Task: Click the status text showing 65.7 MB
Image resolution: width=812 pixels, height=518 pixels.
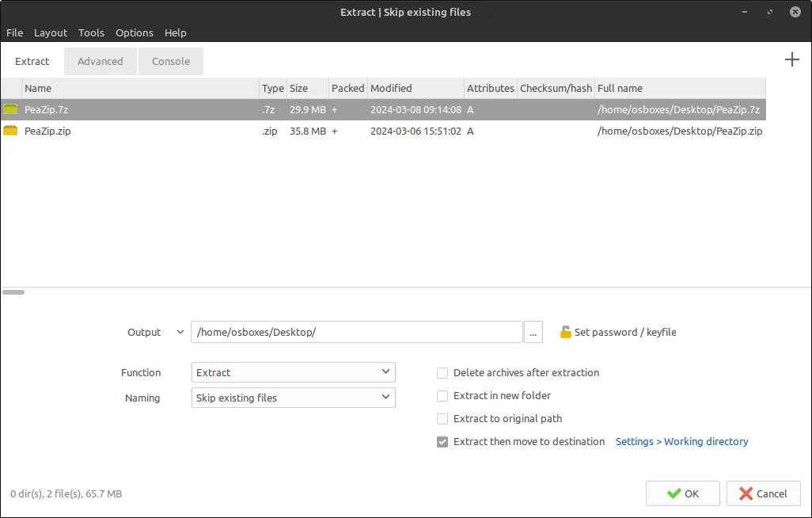Action: click(x=66, y=494)
